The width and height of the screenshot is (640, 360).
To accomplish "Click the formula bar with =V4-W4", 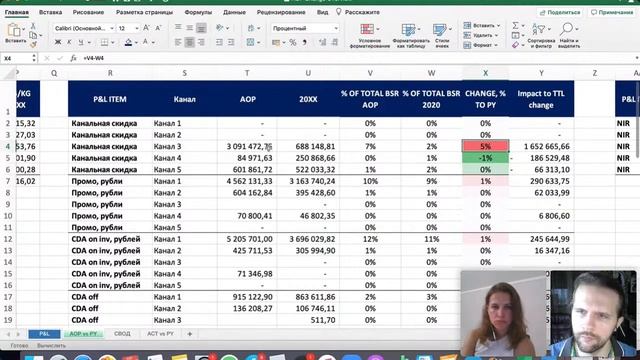I will [x=359, y=58].
